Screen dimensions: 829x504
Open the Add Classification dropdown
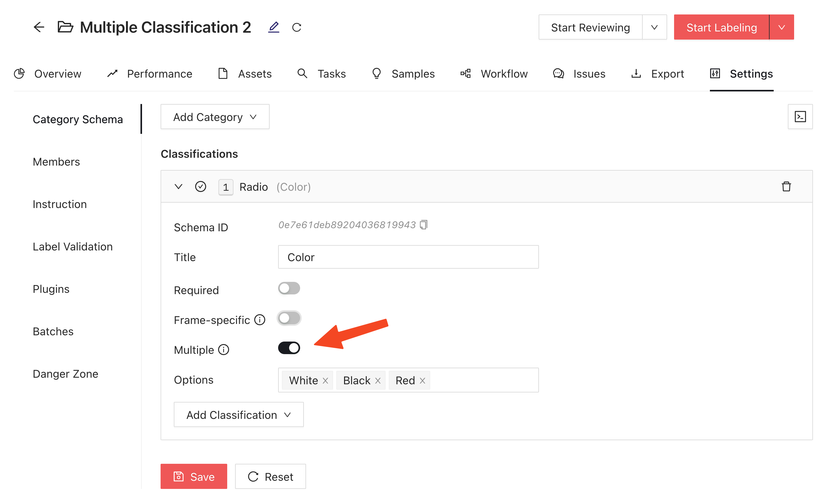[x=238, y=414]
